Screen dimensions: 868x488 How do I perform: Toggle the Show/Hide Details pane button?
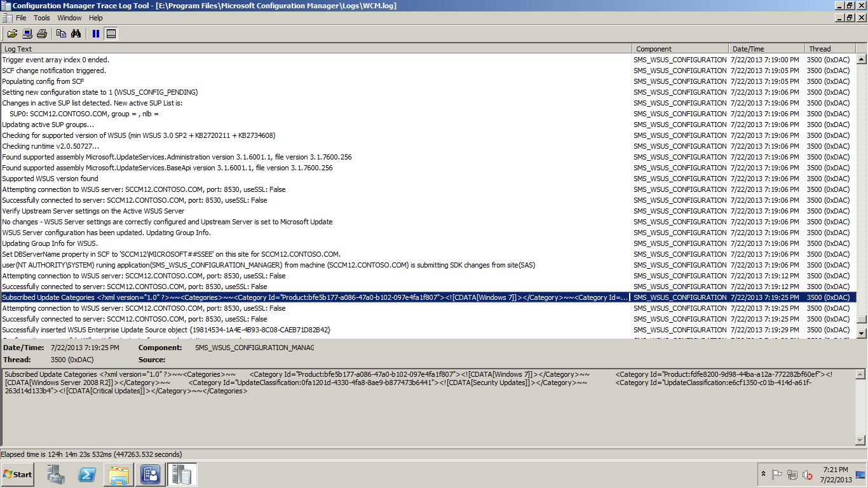pyautogui.click(x=111, y=34)
